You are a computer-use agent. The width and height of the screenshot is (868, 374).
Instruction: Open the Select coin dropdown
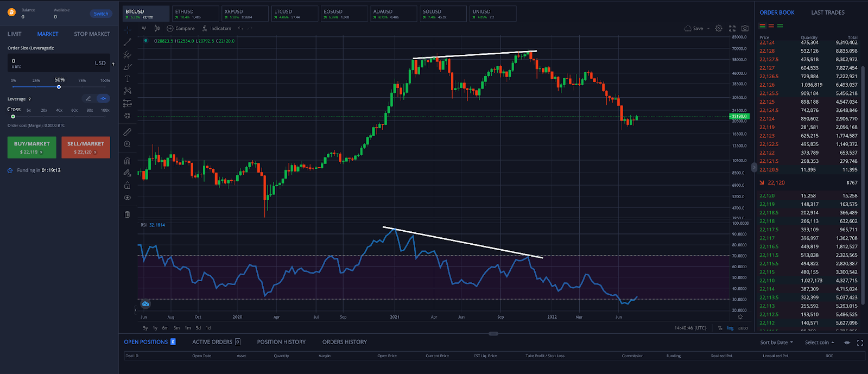(x=819, y=343)
